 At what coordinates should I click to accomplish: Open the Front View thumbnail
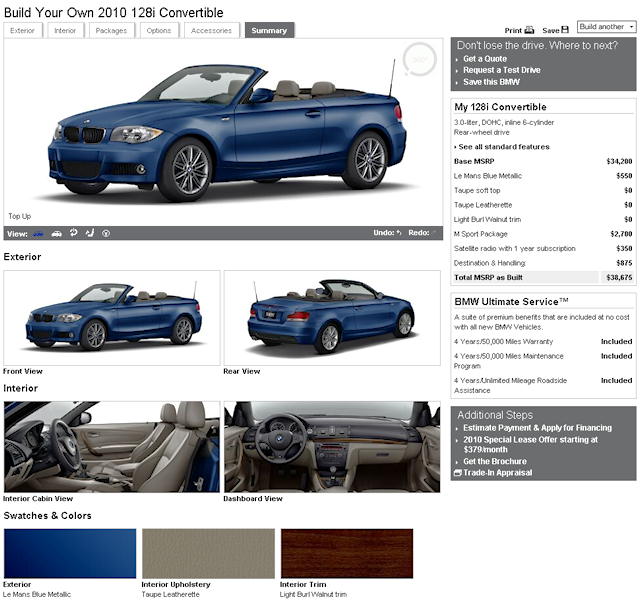point(112,318)
